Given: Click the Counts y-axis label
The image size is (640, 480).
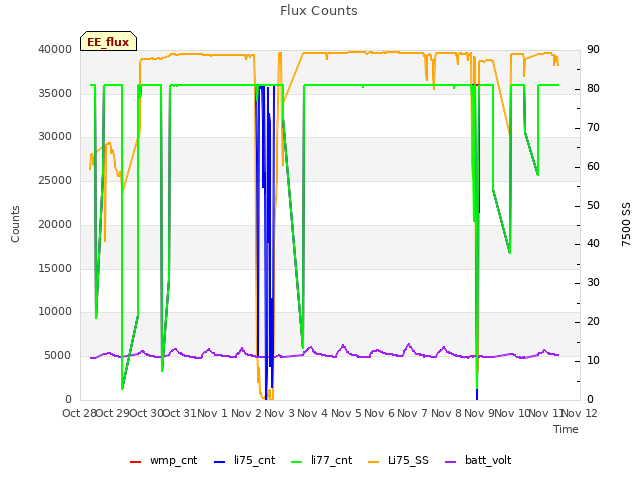Looking at the screenshot, I should [x=15, y=224].
